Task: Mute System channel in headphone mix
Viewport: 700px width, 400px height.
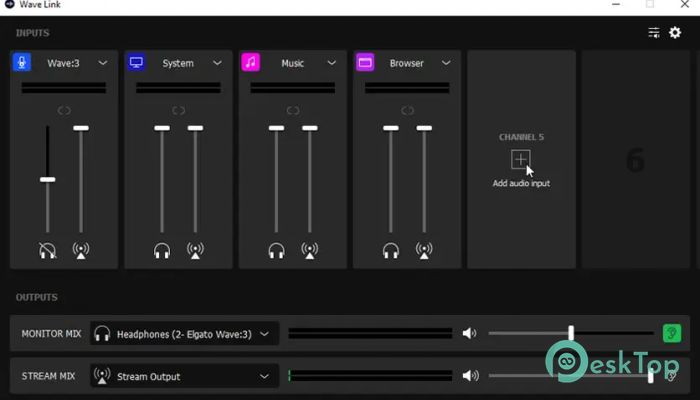Action: [162, 250]
